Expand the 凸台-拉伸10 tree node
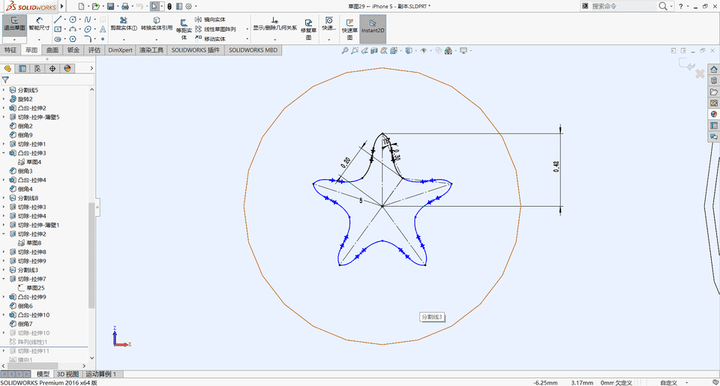Viewport: 720px width, 386px height. [4, 315]
